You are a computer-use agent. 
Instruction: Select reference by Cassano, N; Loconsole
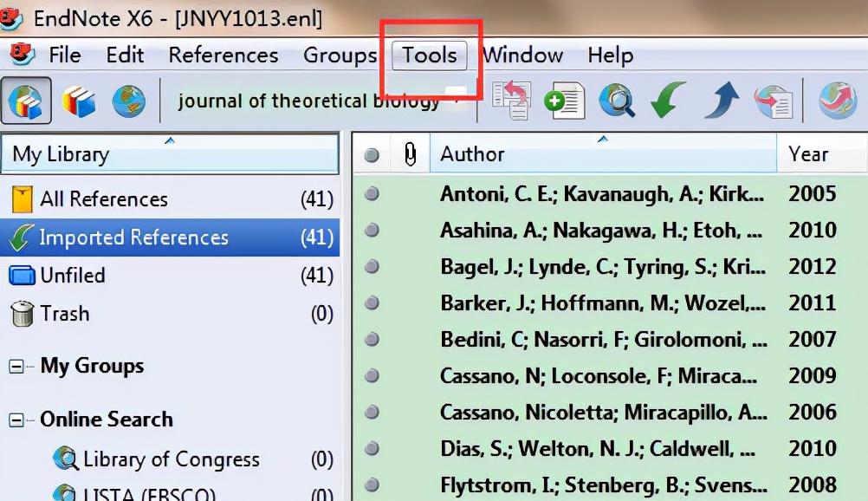(599, 376)
